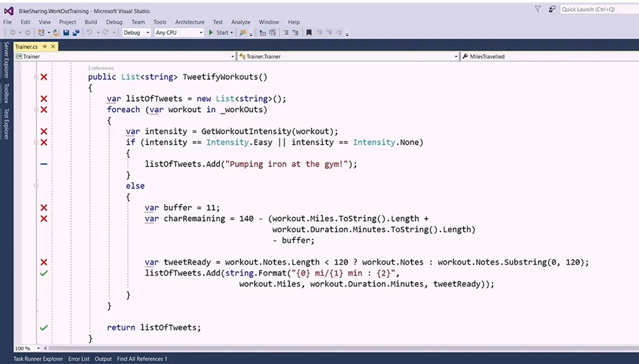
Task: Click the notifications flag icon
Action: point(538,9)
